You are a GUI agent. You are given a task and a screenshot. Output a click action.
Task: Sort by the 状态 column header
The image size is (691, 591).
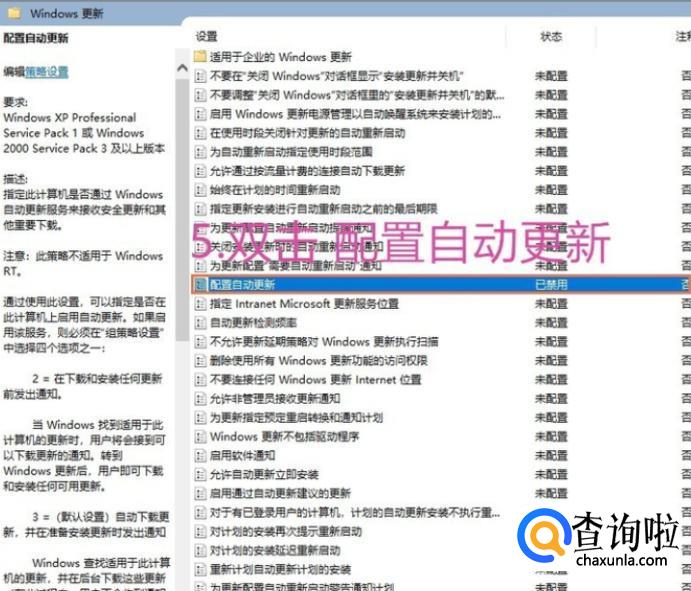tap(551, 37)
